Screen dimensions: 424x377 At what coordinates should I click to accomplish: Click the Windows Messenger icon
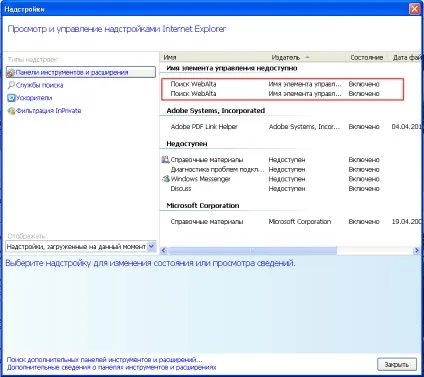166,179
